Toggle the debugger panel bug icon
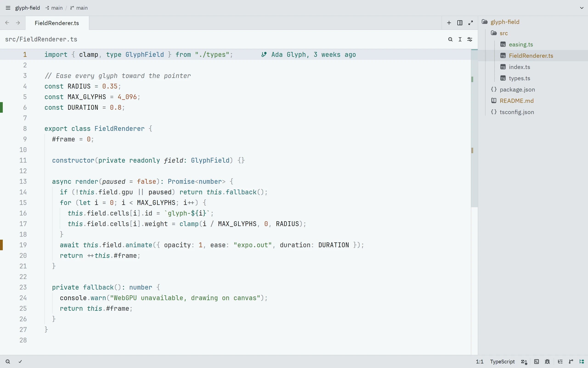Viewport: 588px width, 368px height. click(547, 361)
